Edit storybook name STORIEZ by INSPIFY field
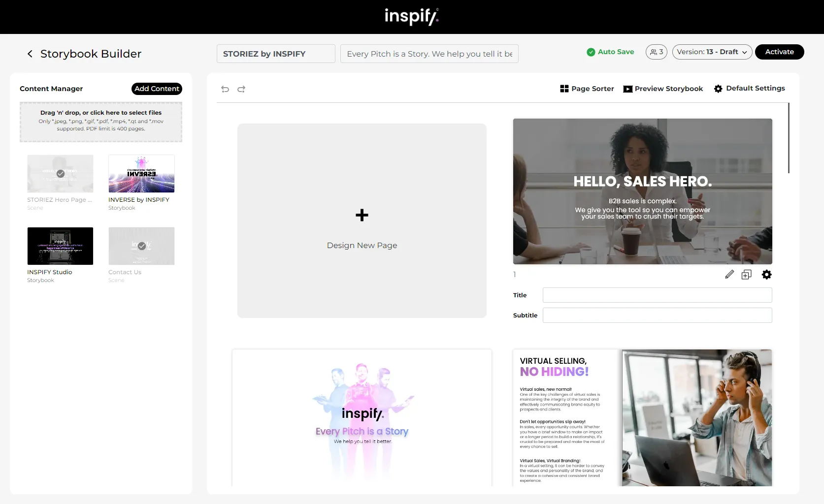This screenshot has height=504, width=824. (276, 54)
